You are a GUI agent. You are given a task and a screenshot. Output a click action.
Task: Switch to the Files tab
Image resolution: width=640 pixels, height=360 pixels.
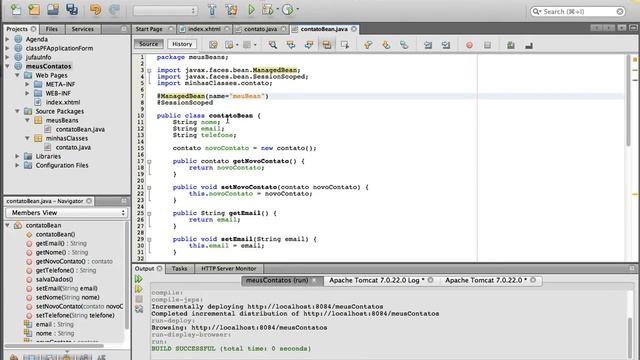[51, 29]
